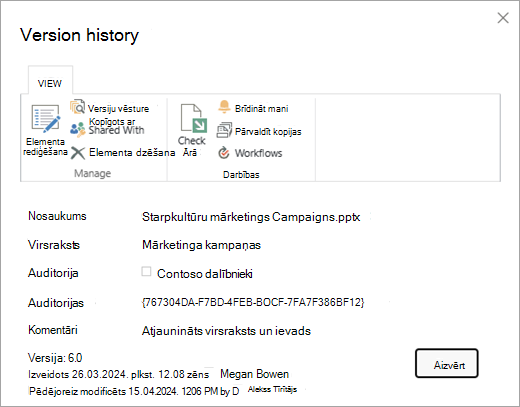Click the Shared With people icon
Screen dimensions: 520x407
click(78, 130)
